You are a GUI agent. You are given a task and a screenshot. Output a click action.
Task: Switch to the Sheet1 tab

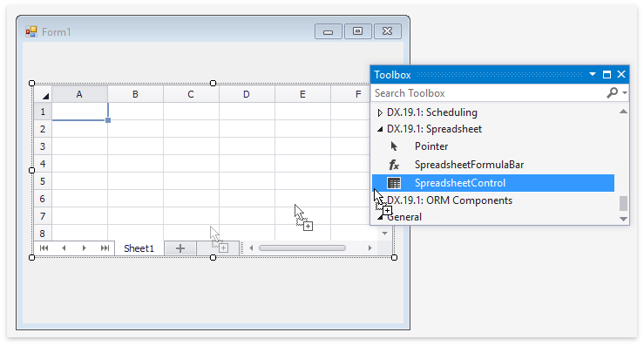[x=139, y=248]
